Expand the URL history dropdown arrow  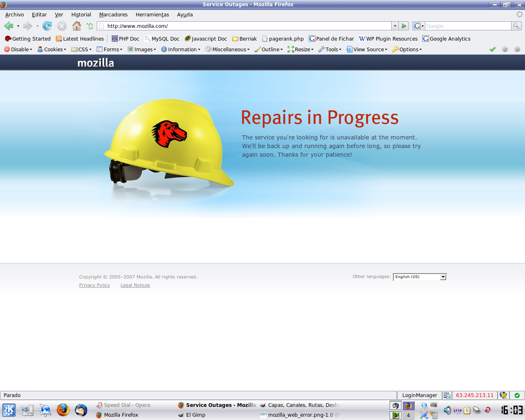pos(395,26)
